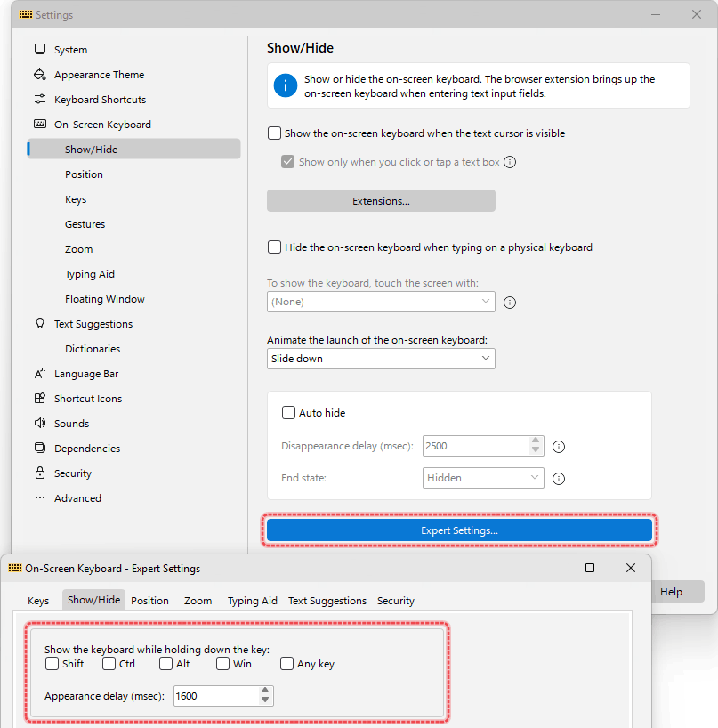Click the Dependencies icon in sidebar

[x=40, y=448]
